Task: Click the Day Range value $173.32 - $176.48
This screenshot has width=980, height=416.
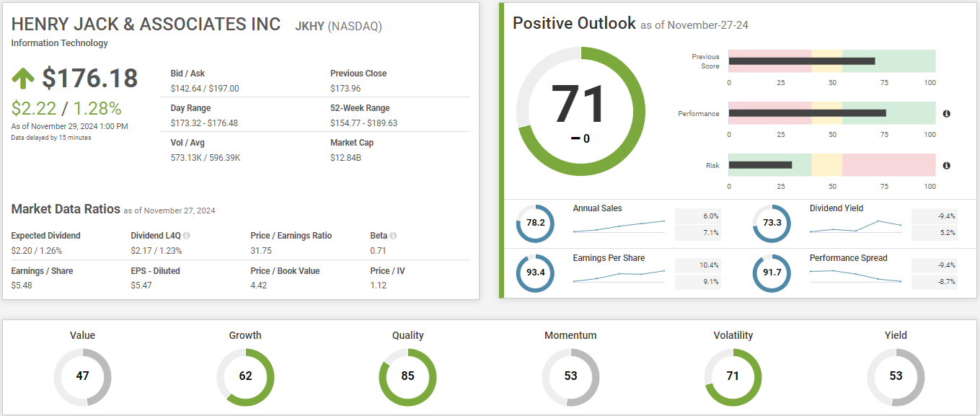Action: pyautogui.click(x=203, y=123)
